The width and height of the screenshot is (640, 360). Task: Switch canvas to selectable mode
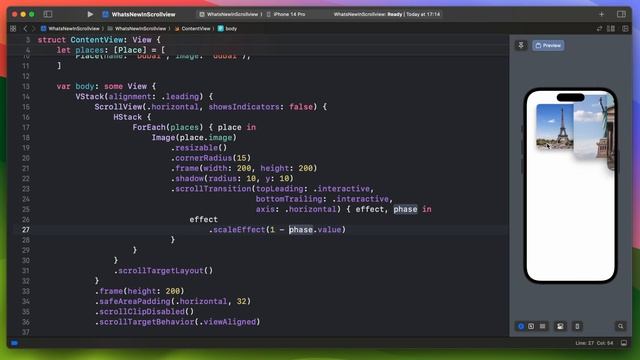(x=531, y=326)
